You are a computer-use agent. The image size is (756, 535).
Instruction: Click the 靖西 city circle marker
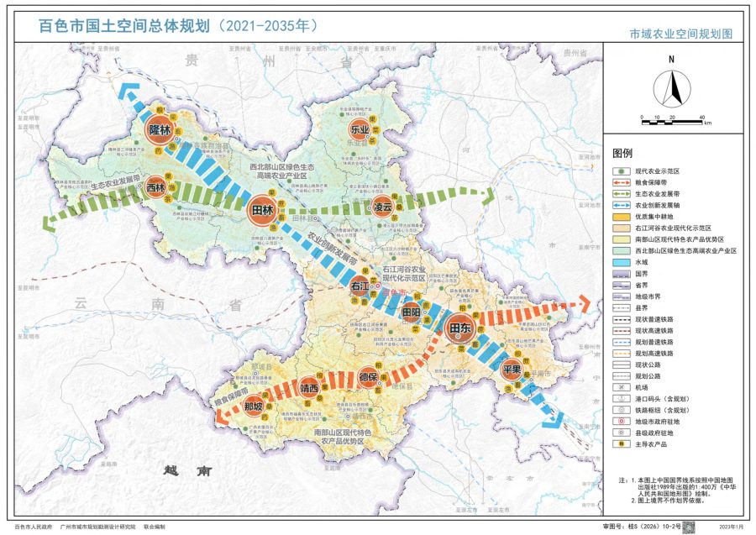pyautogui.click(x=309, y=388)
